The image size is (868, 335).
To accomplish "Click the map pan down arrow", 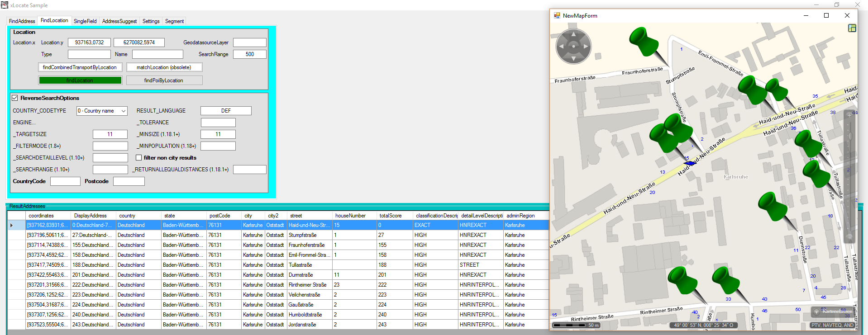I will pyautogui.click(x=573, y=58).
